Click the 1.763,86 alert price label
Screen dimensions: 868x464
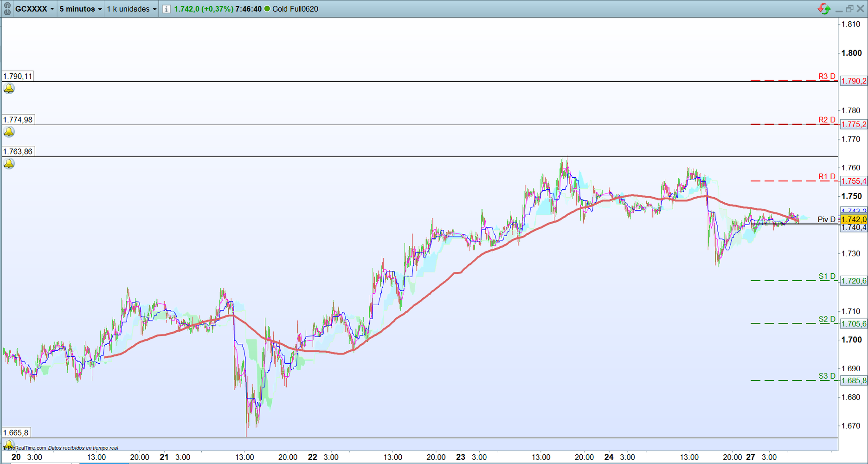(x=18, y=152)
